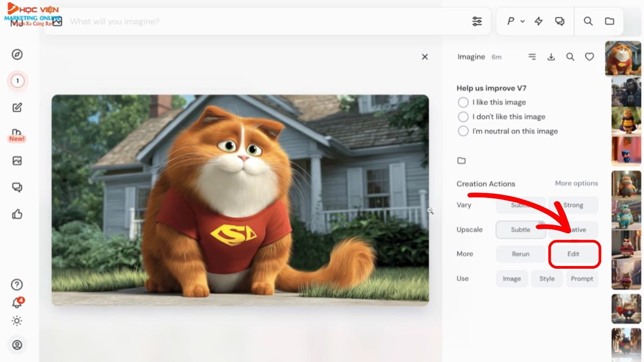Image resolution: width=644 pixels, height=362 pixels.
Task: Select the blue figure on pink thumbnail
Action: 626,151
